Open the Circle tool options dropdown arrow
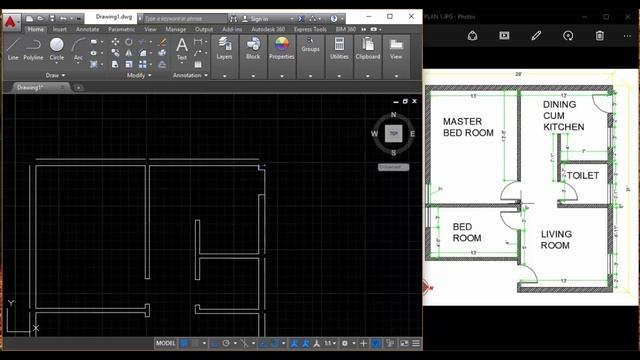 [x=57, y=63]
